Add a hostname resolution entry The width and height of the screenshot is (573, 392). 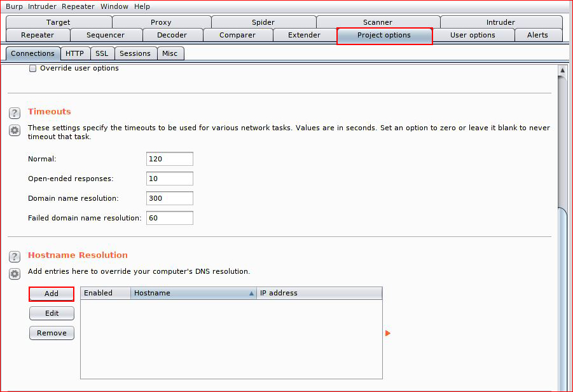point(52,294)
